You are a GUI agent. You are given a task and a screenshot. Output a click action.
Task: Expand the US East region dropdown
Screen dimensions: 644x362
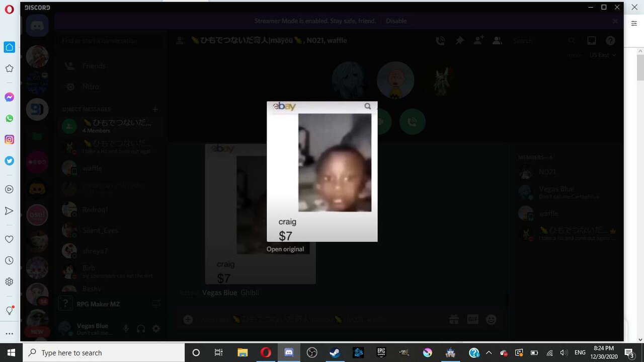pos(603,55)
